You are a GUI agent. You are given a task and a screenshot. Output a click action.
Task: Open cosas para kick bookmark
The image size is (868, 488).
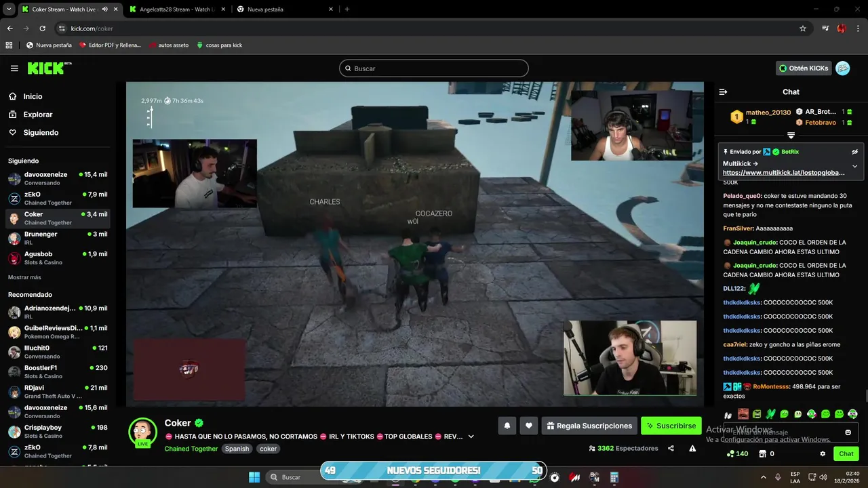(219, 45)
